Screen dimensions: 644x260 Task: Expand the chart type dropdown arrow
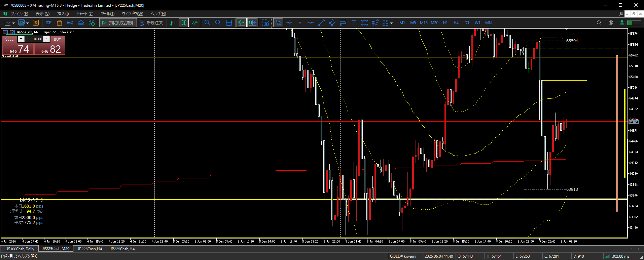pos(13,23)
